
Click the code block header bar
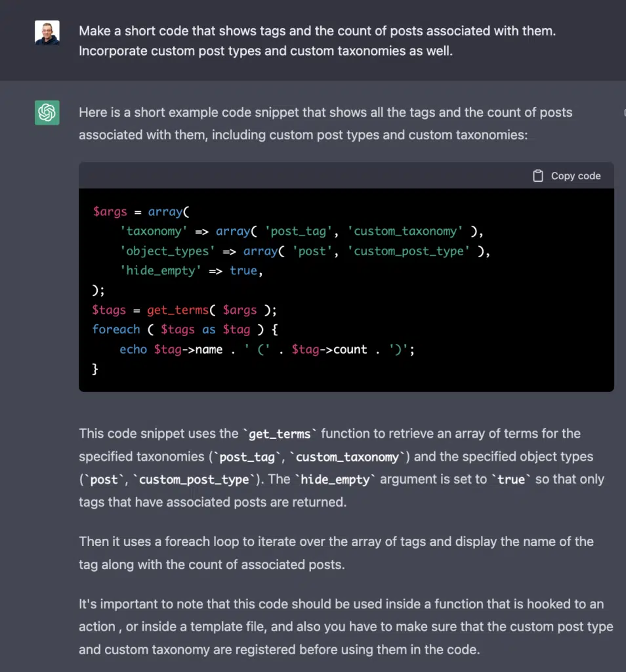tap(346, 175)
